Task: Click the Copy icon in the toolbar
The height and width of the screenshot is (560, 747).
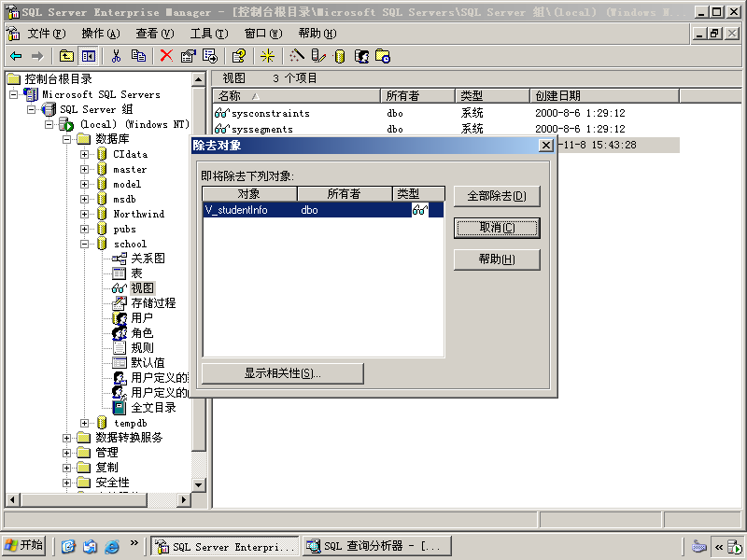Action: [138, 56]
